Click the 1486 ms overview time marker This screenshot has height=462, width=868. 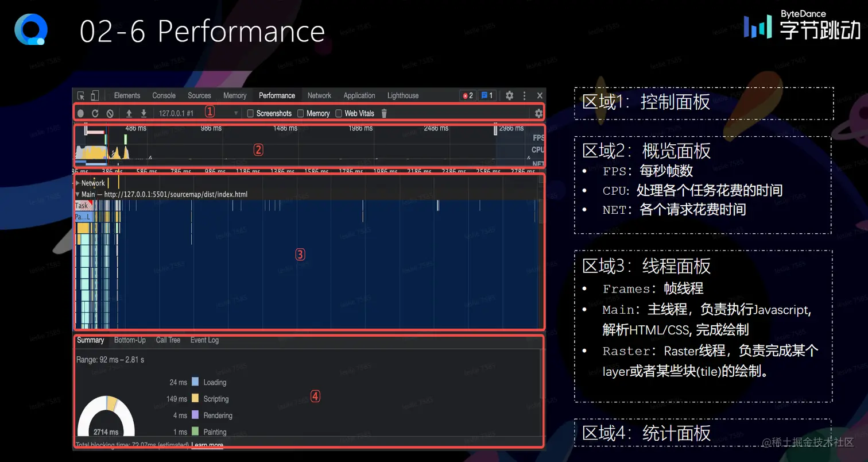(285, 128)
